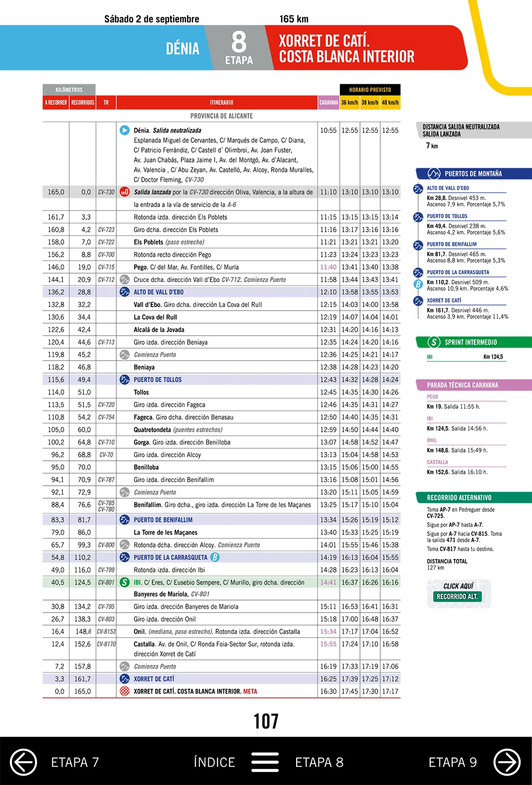This screenshot has height=785, width=532.
Task: Select ETAPA 8 in the bottom bar
Action: (319, 762)
